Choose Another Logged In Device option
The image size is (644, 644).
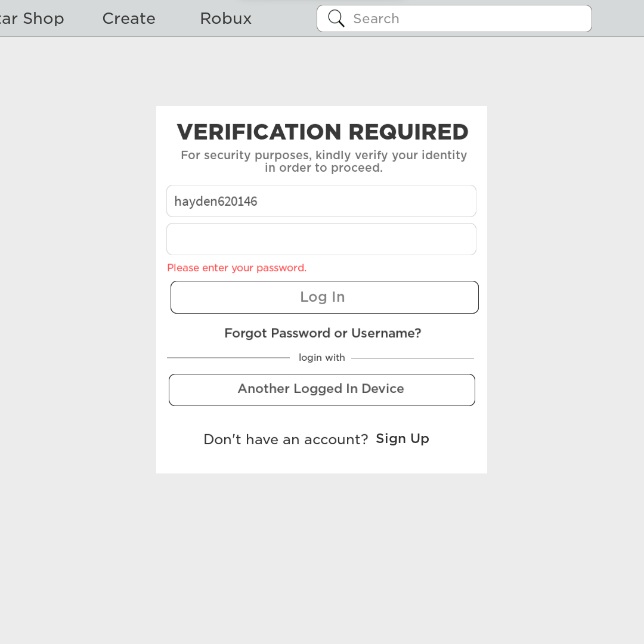pyautogui.click(x=321, y=389)
